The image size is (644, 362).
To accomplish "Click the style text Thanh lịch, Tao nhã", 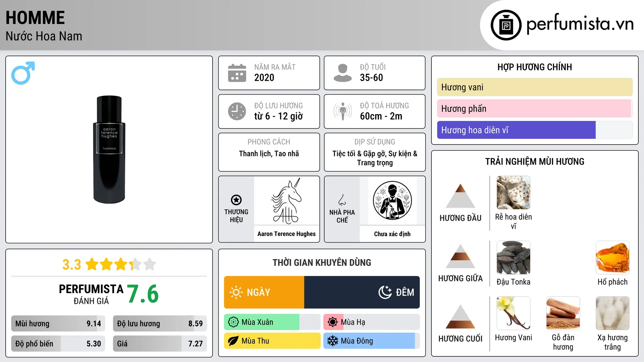I will (x=269, y=154).
